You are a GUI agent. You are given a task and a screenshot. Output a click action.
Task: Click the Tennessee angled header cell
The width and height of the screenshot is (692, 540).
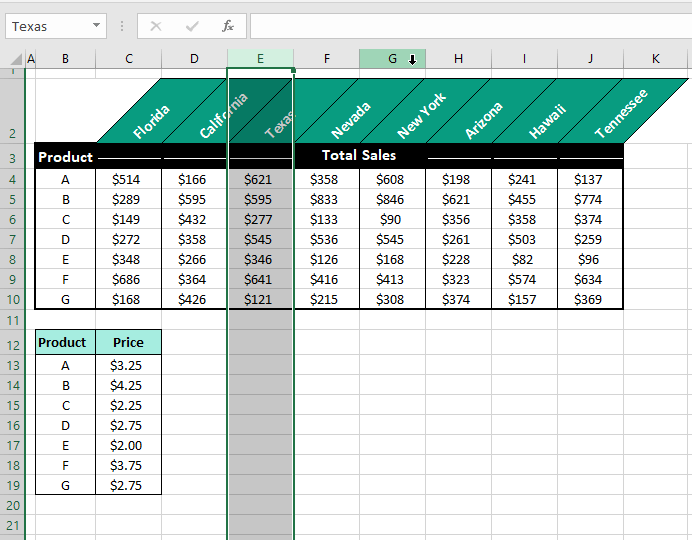click(x=621, y=113)
